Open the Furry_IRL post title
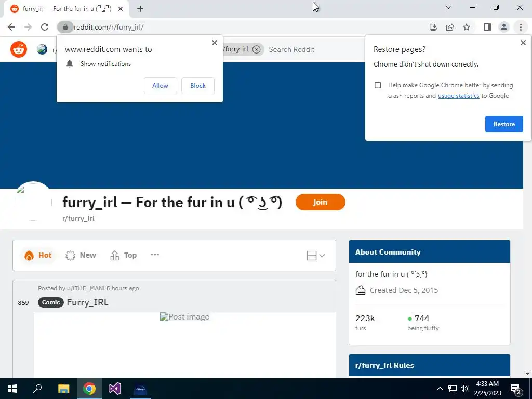The image size is (532, 399). coord(87,302)
